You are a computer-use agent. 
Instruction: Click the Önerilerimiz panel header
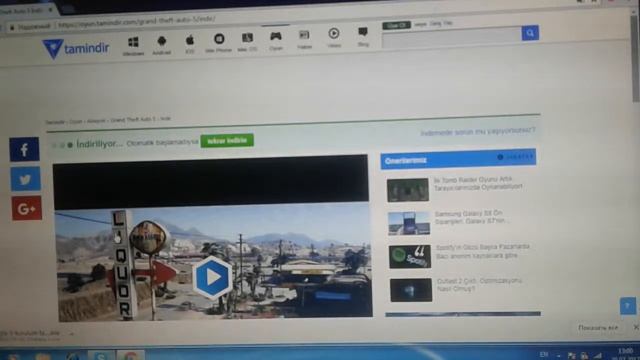[458, 159]
